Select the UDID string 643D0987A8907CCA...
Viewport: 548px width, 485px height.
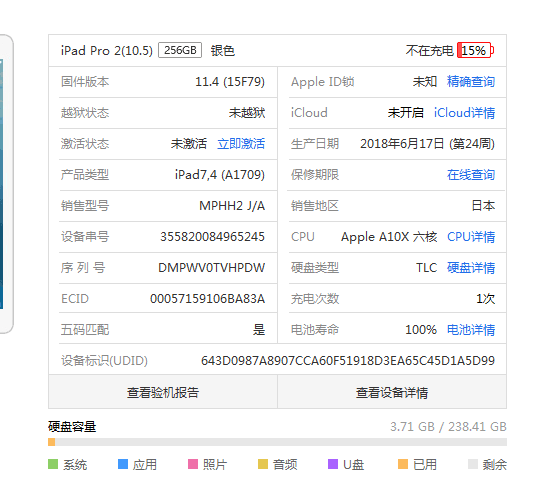tap(348, 361)
